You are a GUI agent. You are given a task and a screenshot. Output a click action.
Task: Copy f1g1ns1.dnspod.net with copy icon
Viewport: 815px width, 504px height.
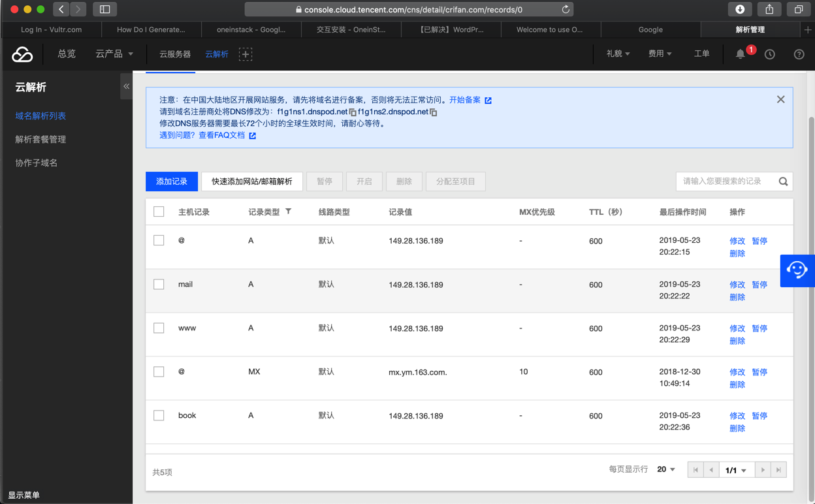coord(353,112)
